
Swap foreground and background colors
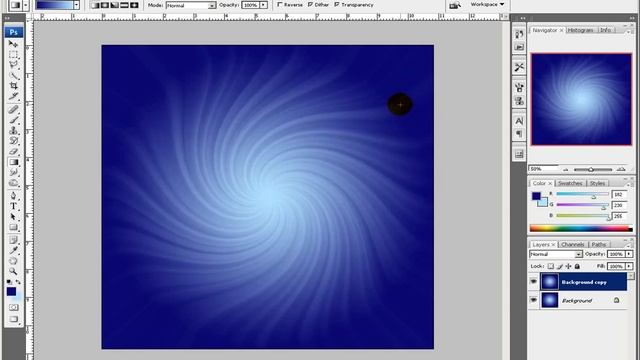18,282
